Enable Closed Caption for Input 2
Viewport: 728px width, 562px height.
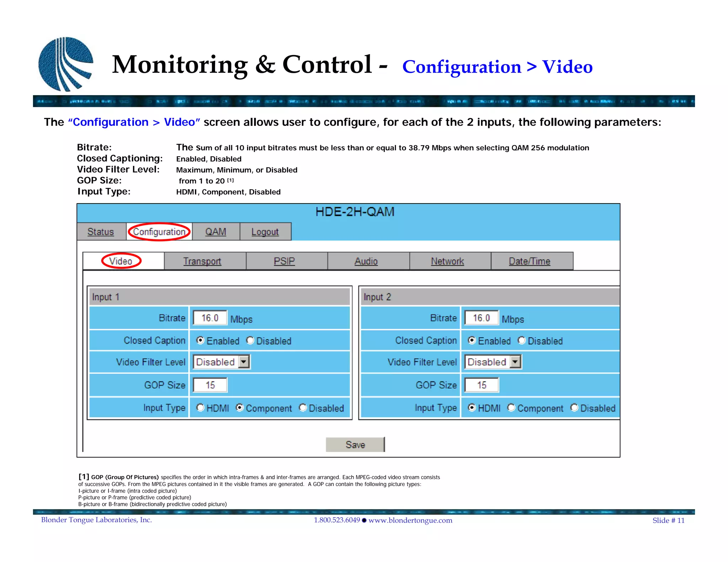(472, 340)
